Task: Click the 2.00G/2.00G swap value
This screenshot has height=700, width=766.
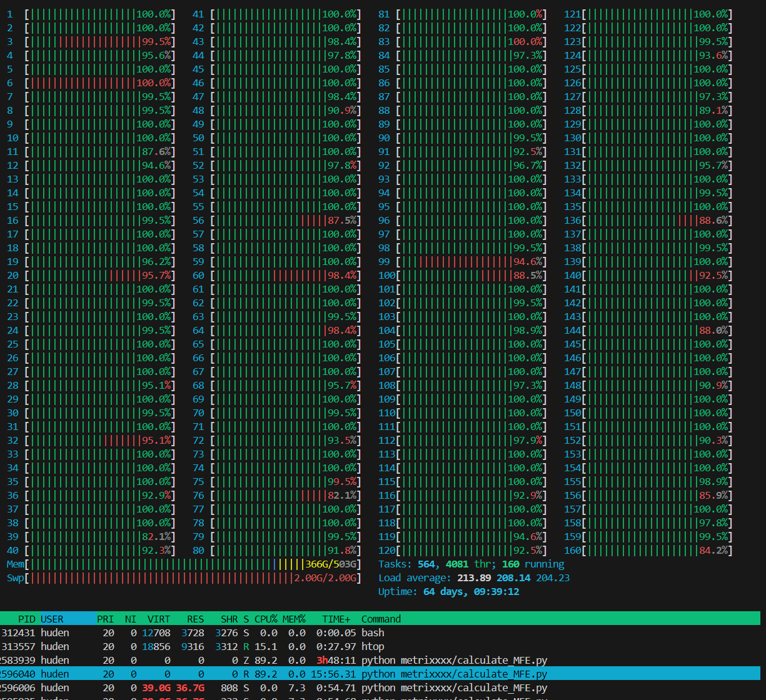Action: point(325,577)
